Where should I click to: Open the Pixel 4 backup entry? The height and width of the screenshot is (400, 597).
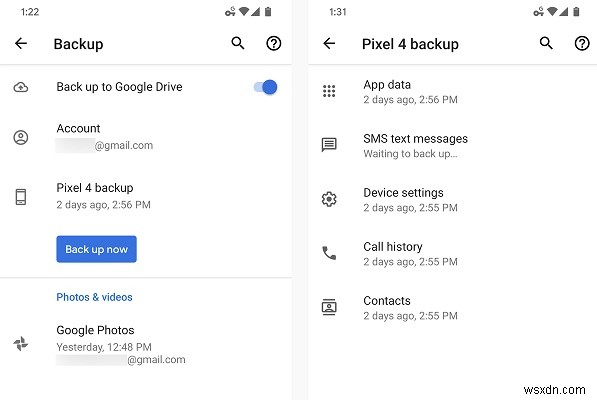146,196
